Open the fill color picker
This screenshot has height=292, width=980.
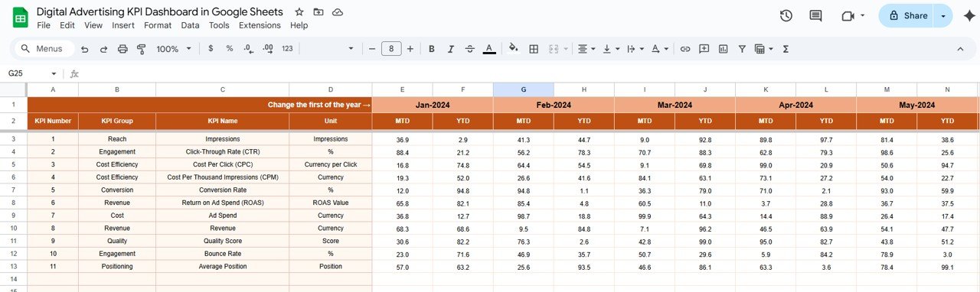click(514, 49)
